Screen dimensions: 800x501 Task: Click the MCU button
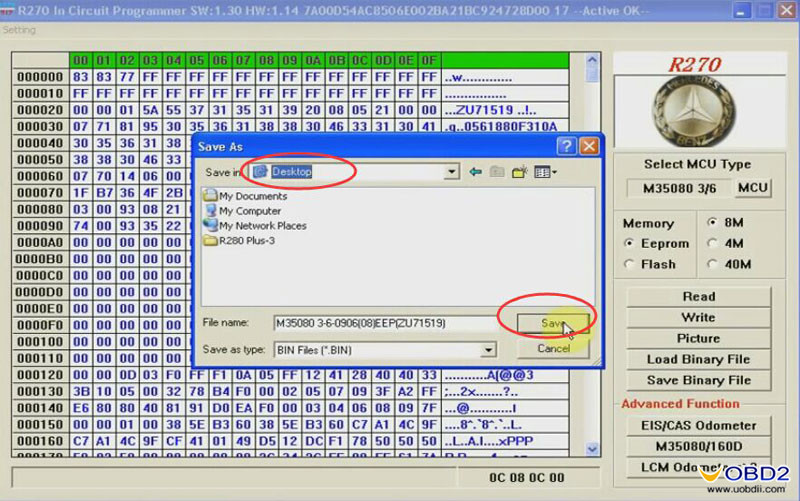[753, 188]
